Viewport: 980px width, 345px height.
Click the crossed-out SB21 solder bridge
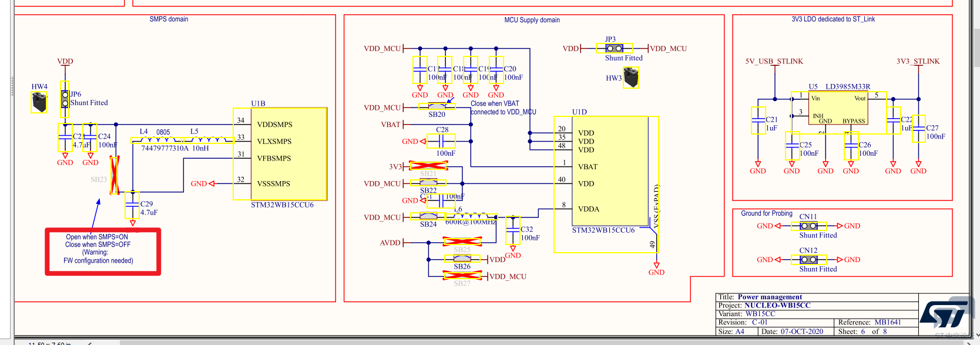point(428,166)
